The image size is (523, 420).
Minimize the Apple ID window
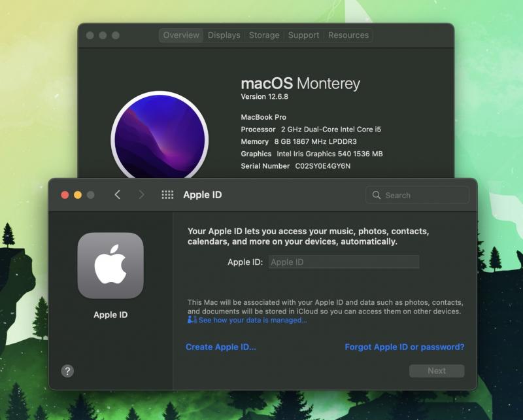pyautogui.click(x=78, y=195)
